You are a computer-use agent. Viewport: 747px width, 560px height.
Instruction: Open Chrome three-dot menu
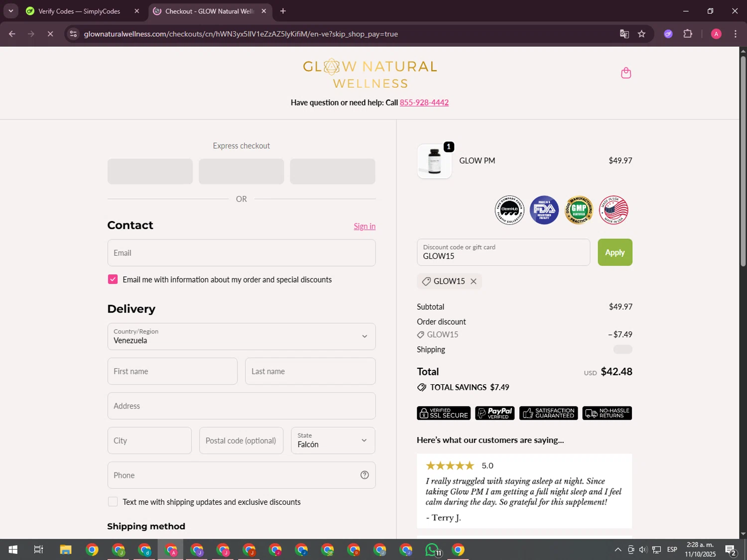click(x=736, y=34)
